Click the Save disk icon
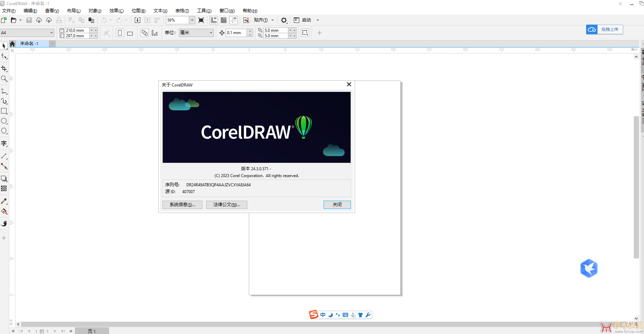The image size is (644, 334). pyautogui.click(x=29, y=20)
